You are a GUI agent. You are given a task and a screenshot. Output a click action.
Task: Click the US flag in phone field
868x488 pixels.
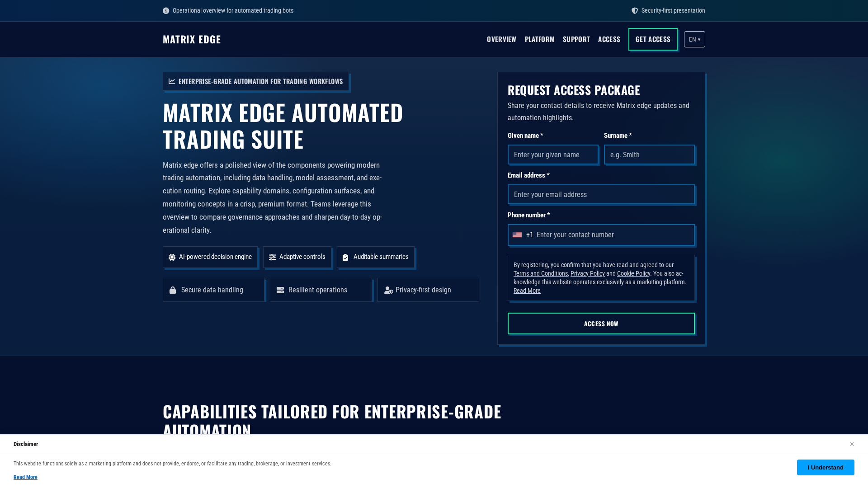pyautogui.click(x=517, y=235)
